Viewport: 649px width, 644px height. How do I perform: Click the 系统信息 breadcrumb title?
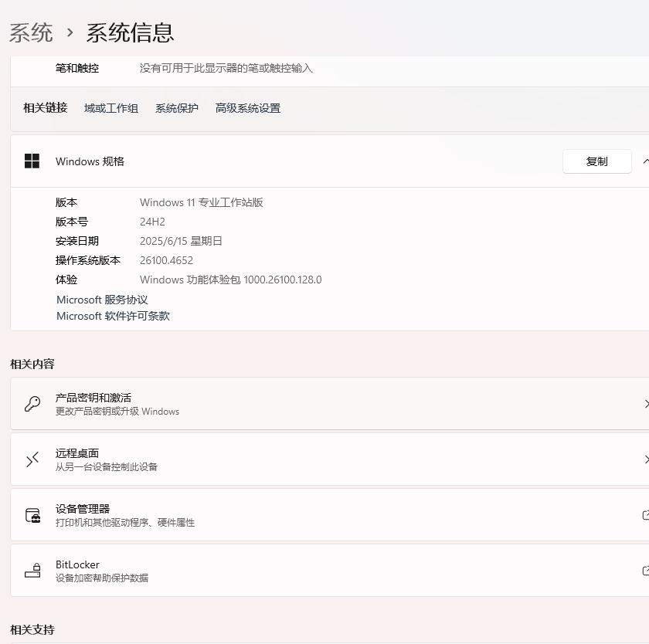(130, 32)
